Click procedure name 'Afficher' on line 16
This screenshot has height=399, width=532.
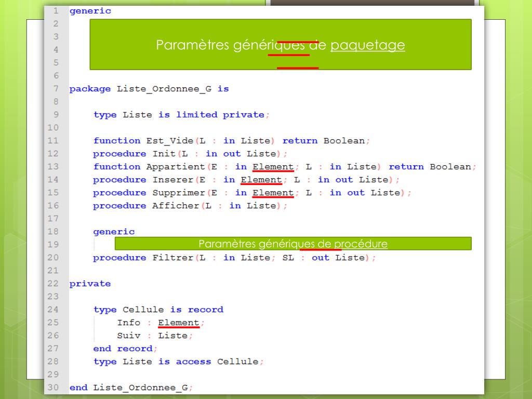[x=176, y=206]
